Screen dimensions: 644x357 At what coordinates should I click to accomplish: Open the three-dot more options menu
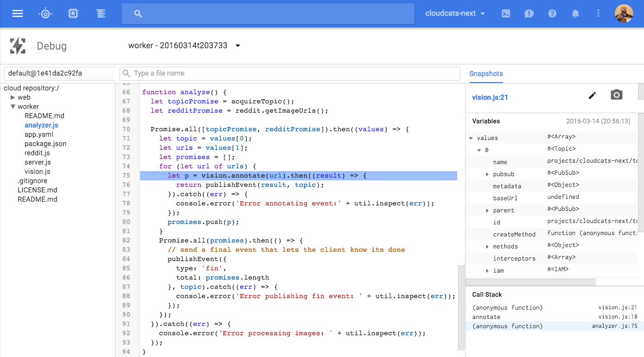click(599, 13)
